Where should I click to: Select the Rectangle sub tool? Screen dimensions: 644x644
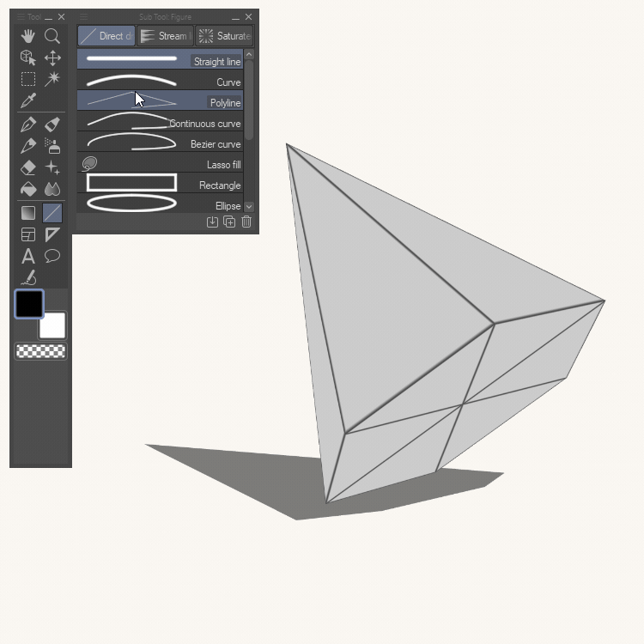(161, 183)
